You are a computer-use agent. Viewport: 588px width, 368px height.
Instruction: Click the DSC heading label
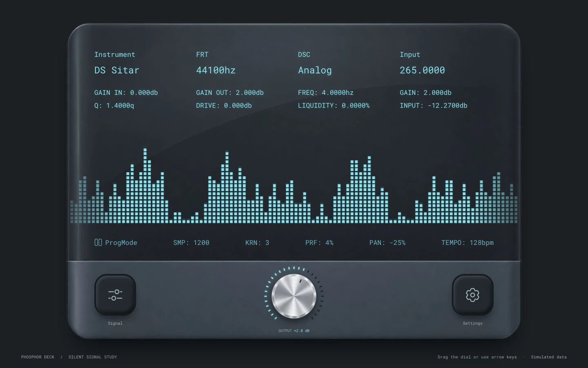tap(304, 55)
